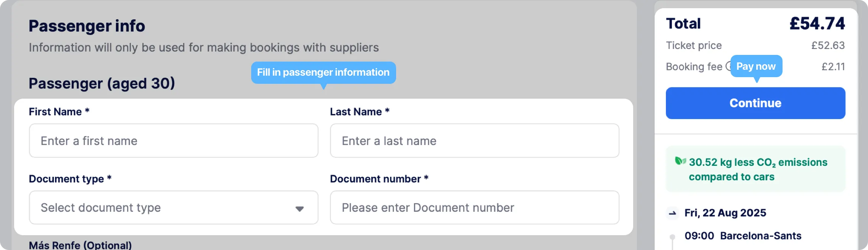Viewport: 868px width, 250px height.
Task: Click the Document number input field
Action: (475, 208)
